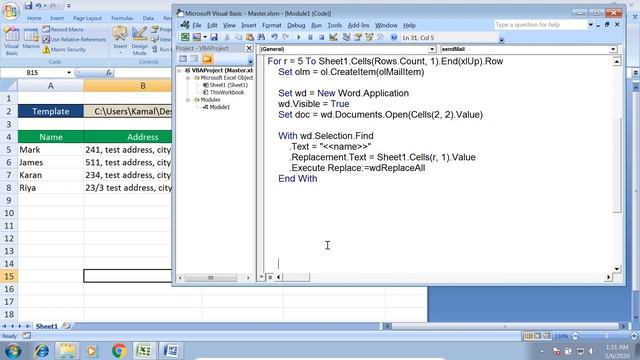This screenshot has width=640, height=360.
Task: Toggle Design Mode icon in the VBA toolbar
Action: [x=333, y=37]
